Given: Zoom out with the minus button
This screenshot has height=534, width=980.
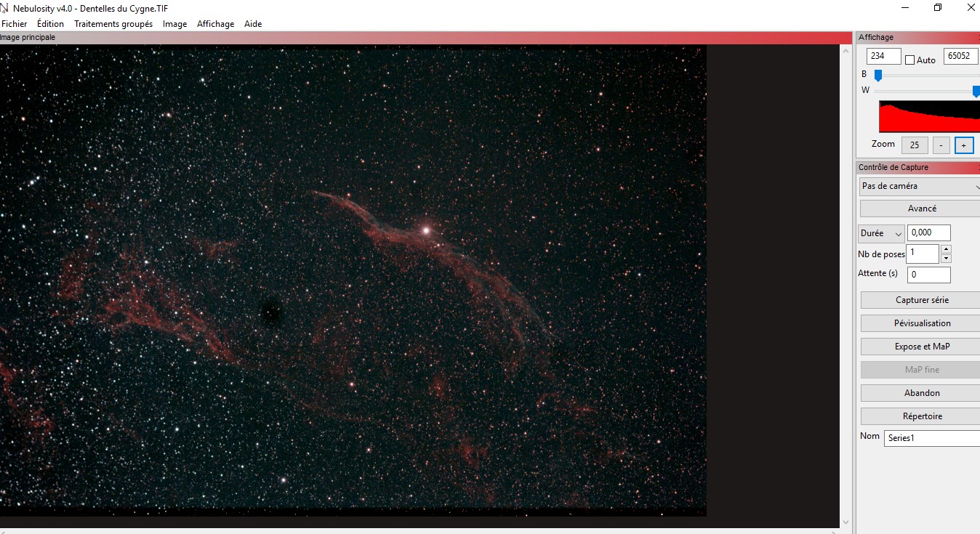Looking at the screenshot, I should pos(941,145).
